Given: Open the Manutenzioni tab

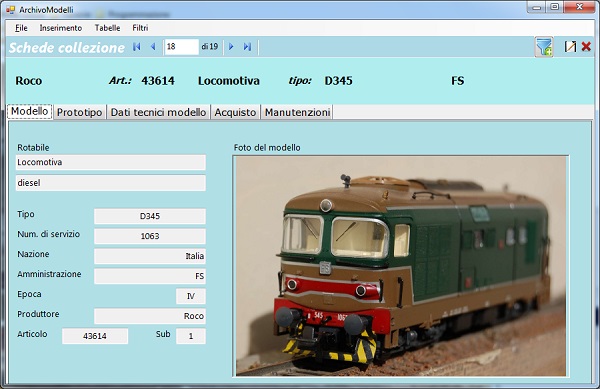Looking at the screenshot, I should coord(297,112).
